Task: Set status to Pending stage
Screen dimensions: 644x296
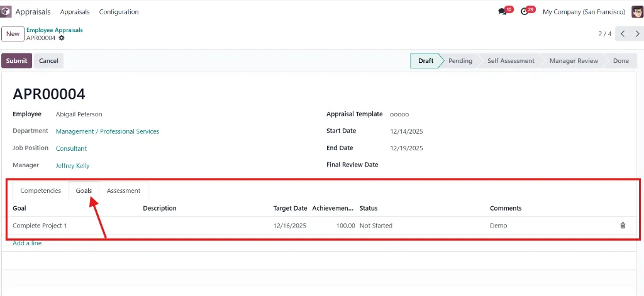Action: 460,61
